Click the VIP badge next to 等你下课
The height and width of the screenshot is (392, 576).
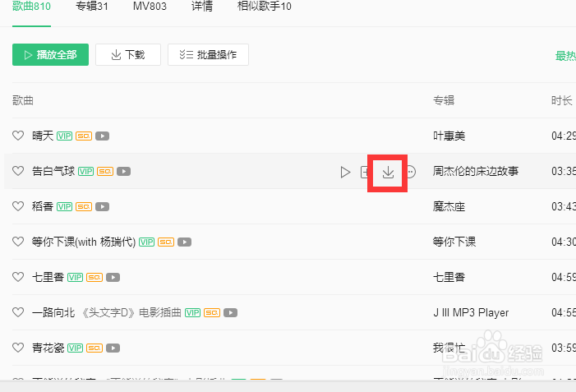click(146, 242)
